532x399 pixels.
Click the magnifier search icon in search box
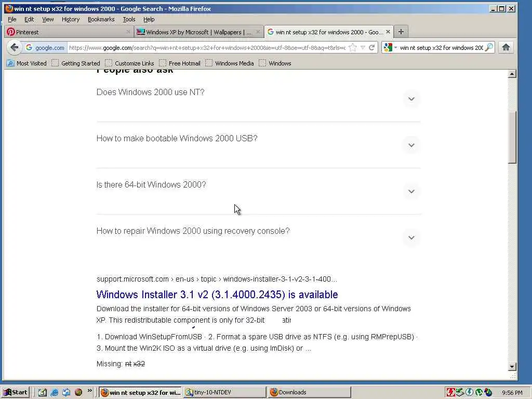tap(489, 47)
